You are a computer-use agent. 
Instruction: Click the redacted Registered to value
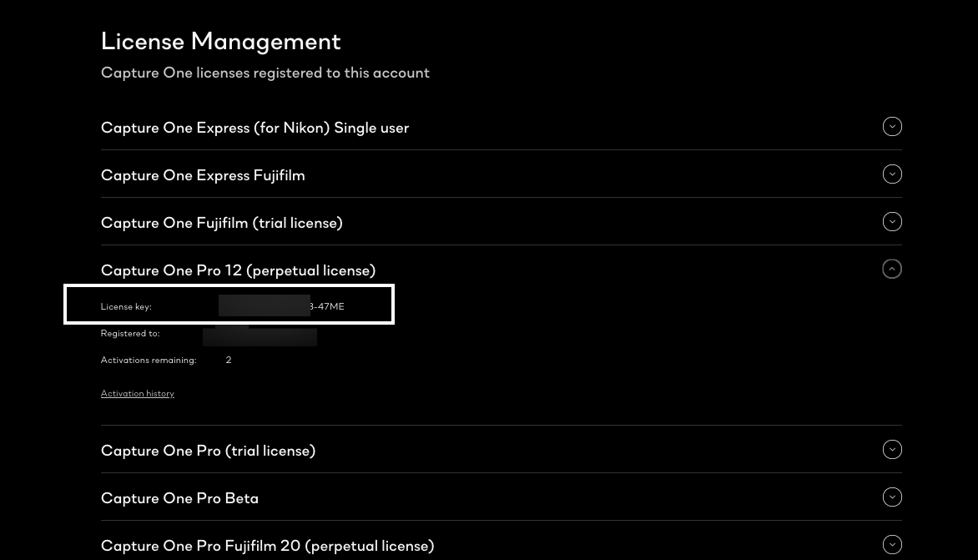pos(260,336)
